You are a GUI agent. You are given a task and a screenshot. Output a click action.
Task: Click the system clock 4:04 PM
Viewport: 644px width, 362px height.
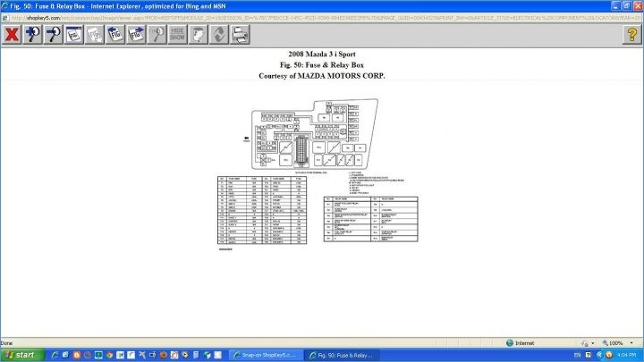pos(627,355)
